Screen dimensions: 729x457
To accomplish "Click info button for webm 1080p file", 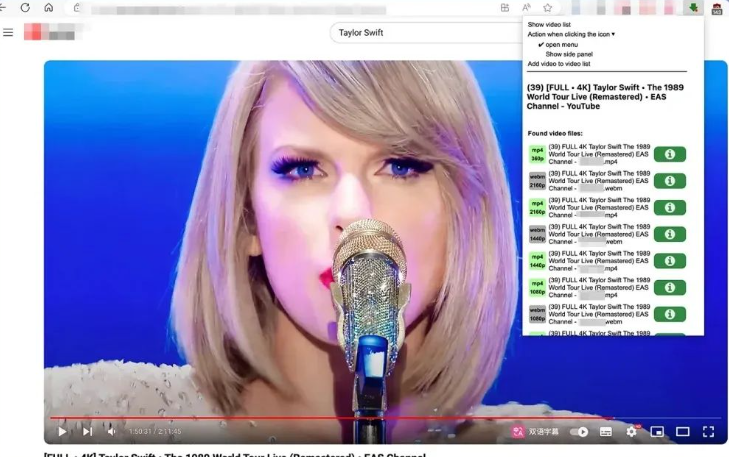I will point(670,314).
